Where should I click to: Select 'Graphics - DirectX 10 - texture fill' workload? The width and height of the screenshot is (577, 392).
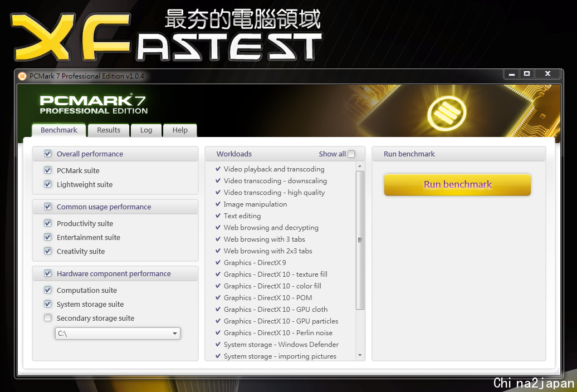coord(276,275)
